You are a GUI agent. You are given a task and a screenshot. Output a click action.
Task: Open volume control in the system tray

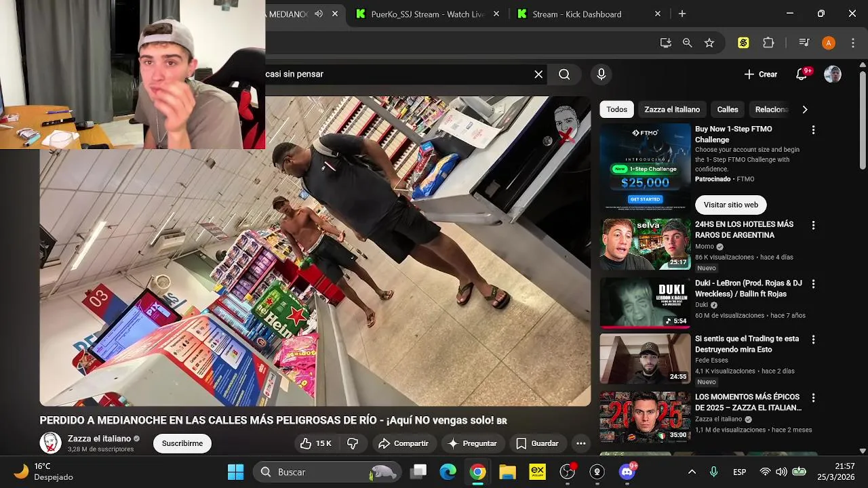coord(781,472)
